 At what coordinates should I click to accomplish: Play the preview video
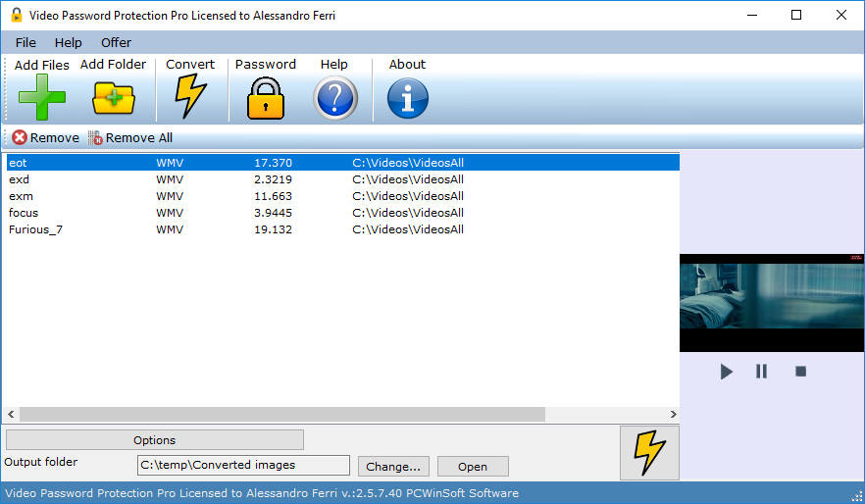coord(726,372)
